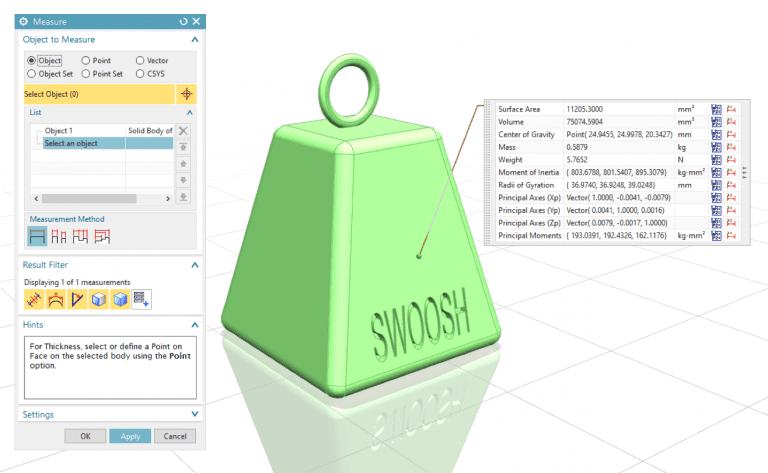The height and width of the screenshot is (473, 768).
Task: Choose the Object Pairs measurement method
Action: click(59, 236)
